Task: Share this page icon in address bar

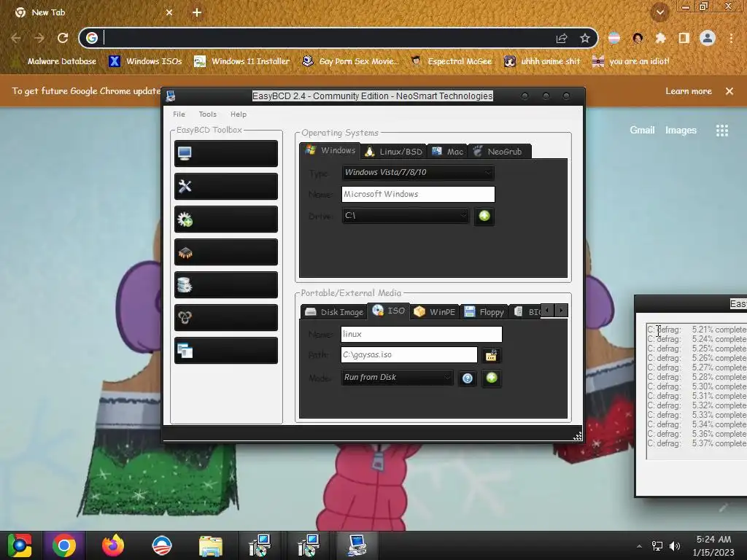Action: [x=562, y=38]
